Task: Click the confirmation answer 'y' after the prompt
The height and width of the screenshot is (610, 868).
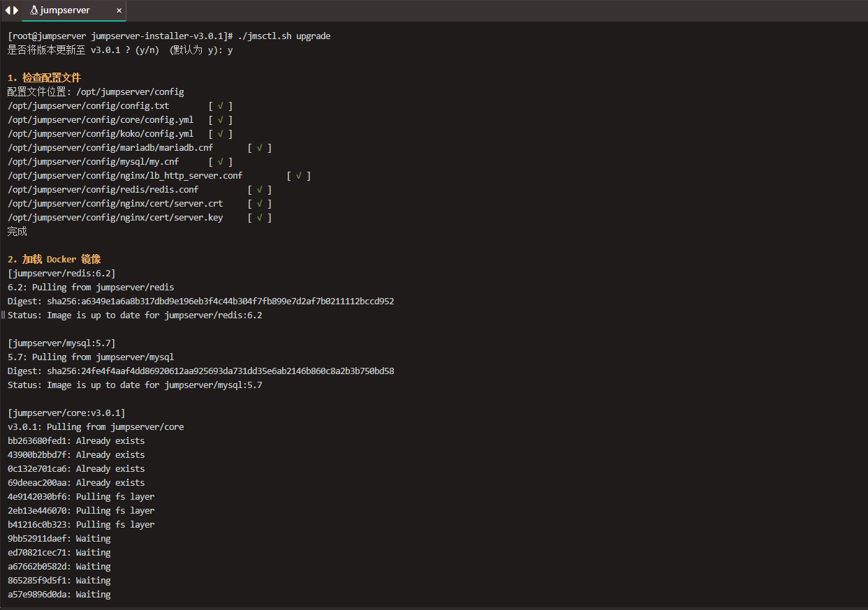Action: point(230,50)
